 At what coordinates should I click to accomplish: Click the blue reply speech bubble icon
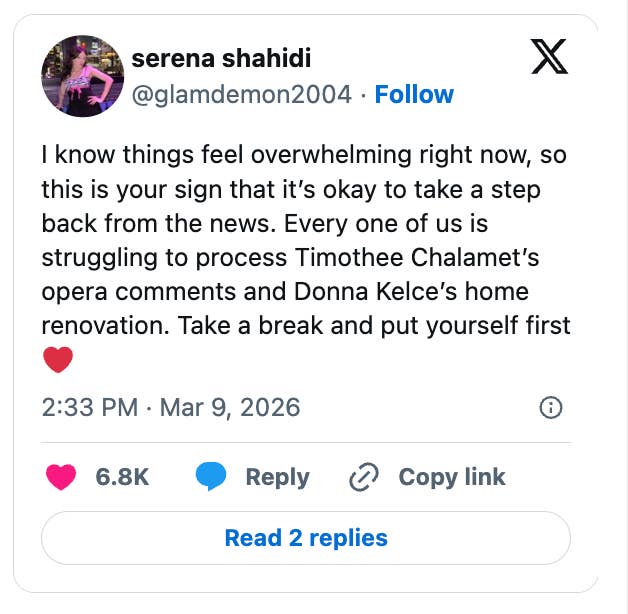pos(211,477)
